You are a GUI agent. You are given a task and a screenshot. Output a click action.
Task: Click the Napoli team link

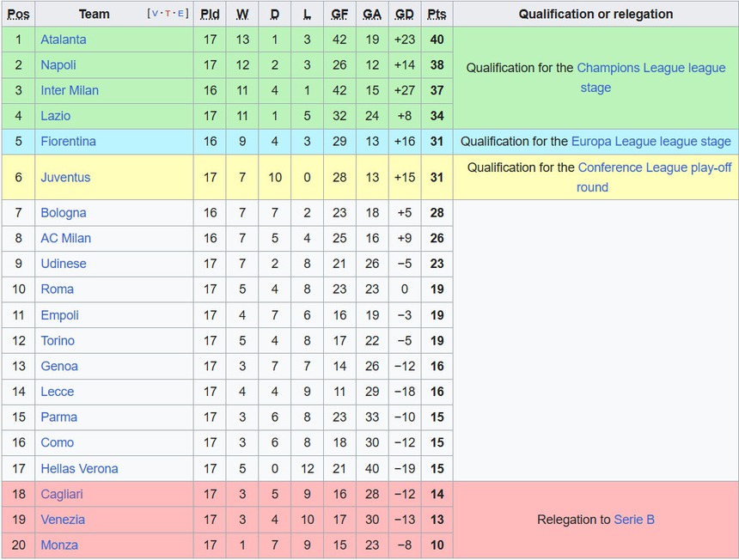(58, 65)
